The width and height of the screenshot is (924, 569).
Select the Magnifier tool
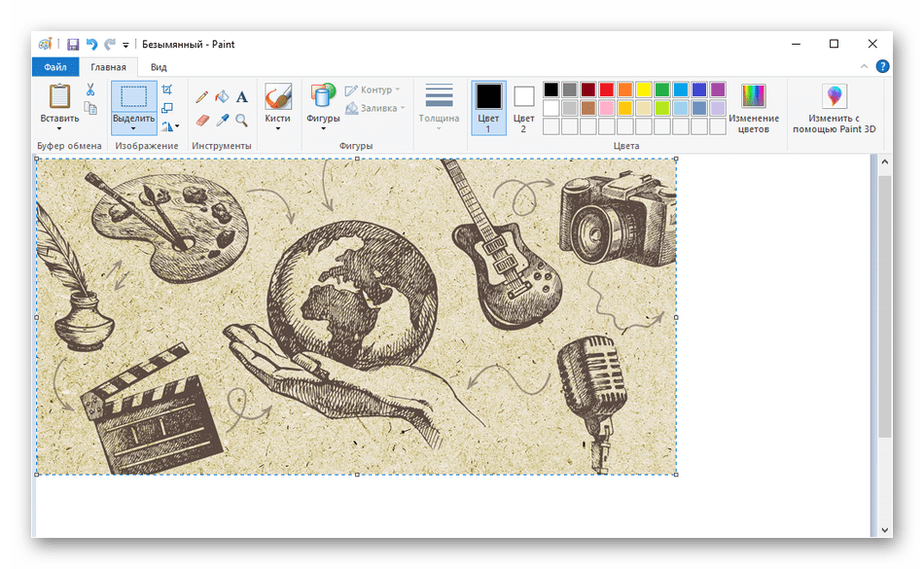(242, 121)
